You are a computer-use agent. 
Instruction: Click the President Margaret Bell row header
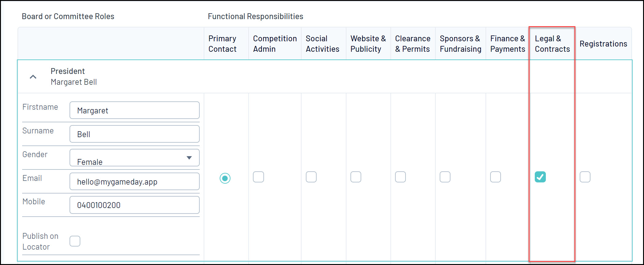74,77
